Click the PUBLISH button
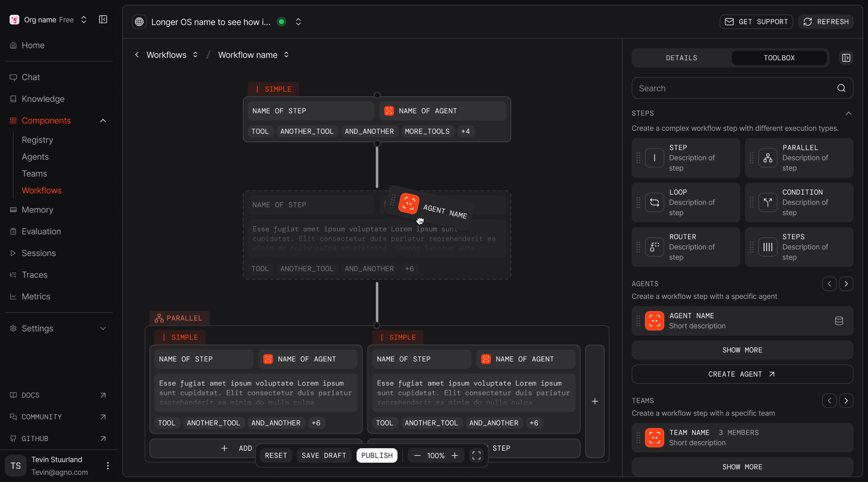 point(377,455)
